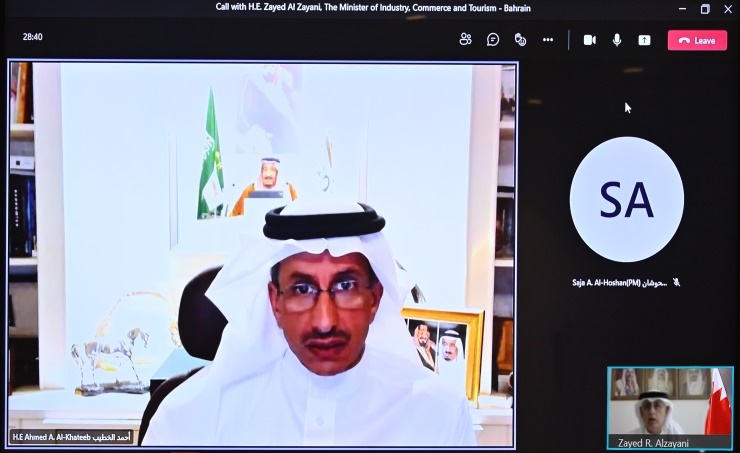Toggle the camera on or off

pos(589,40)
